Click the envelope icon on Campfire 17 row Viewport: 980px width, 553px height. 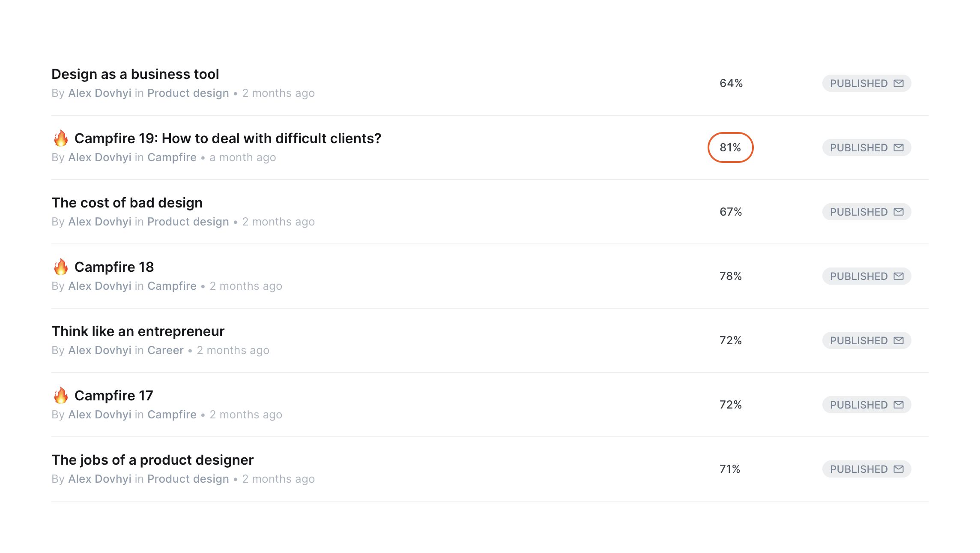coord(899,405)
